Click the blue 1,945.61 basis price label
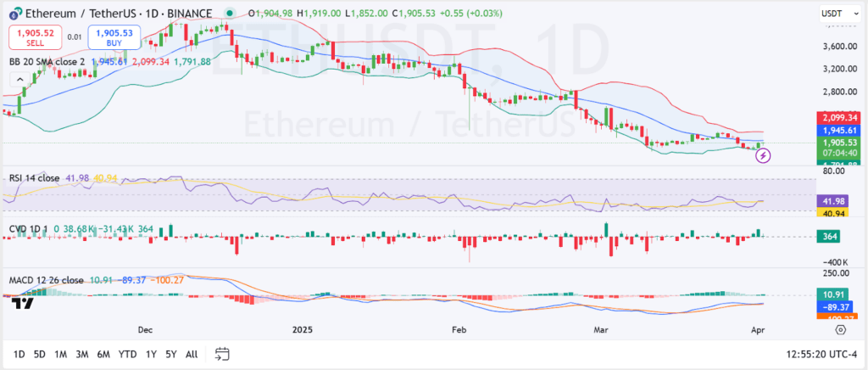Image resolution: width=868 pixels, height=370 pixels. coord(837,130)
